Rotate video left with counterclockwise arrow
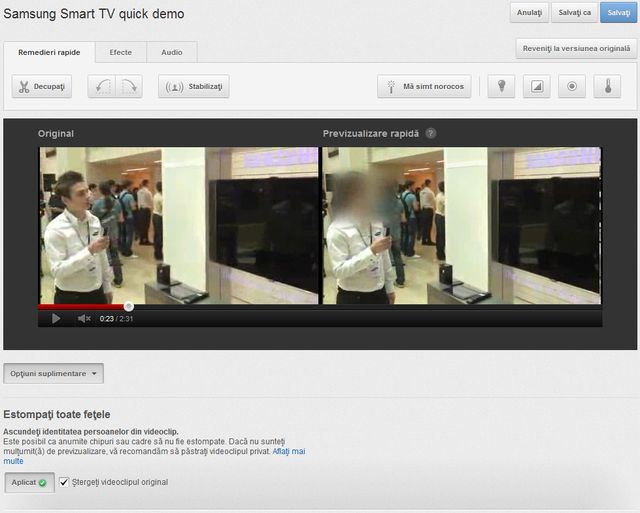This screenshot has height=513, width=640. pos(102,87)
